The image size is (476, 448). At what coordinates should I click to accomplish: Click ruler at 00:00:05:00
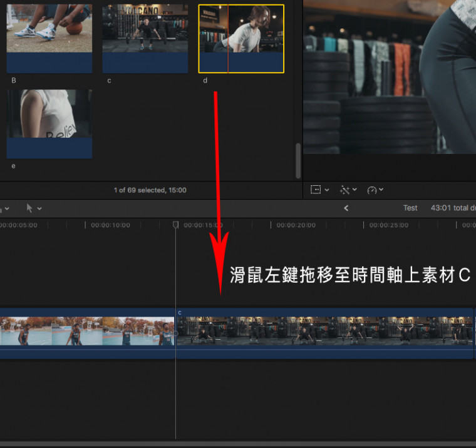pos(19,225)
